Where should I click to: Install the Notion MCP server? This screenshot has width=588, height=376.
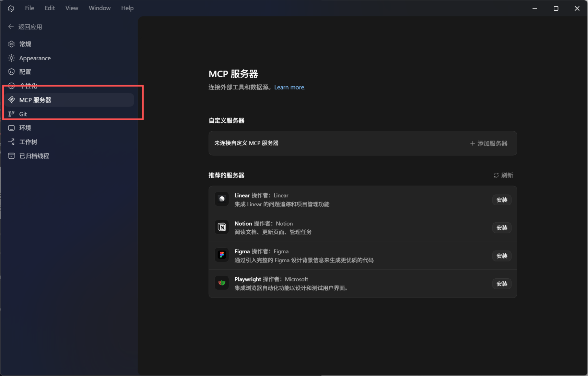(x=502, y=228)
